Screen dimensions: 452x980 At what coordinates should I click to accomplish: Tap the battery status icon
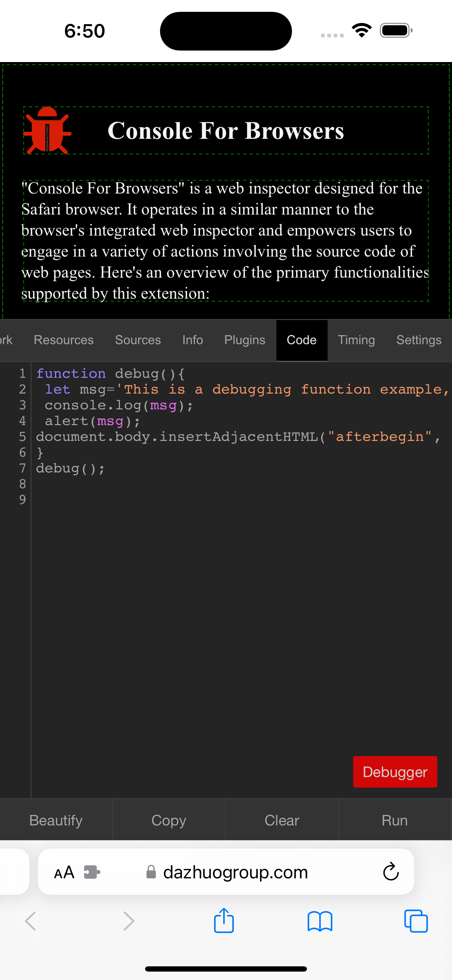pos(396,30)
